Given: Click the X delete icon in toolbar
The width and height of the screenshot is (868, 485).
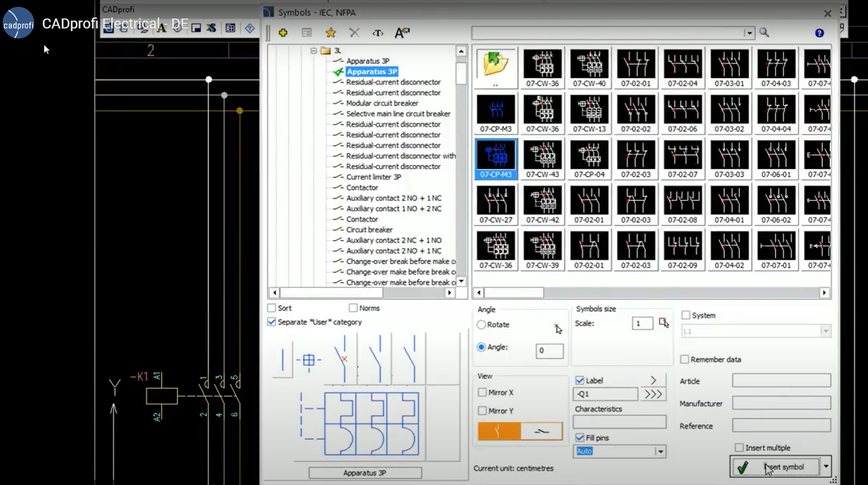Looking at the screenshot, I should [x=354, y=33].
